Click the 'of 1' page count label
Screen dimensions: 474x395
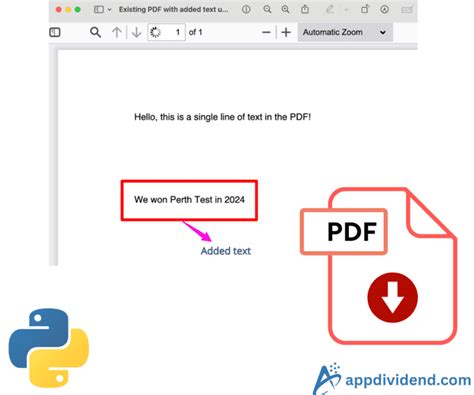[196, 32]
